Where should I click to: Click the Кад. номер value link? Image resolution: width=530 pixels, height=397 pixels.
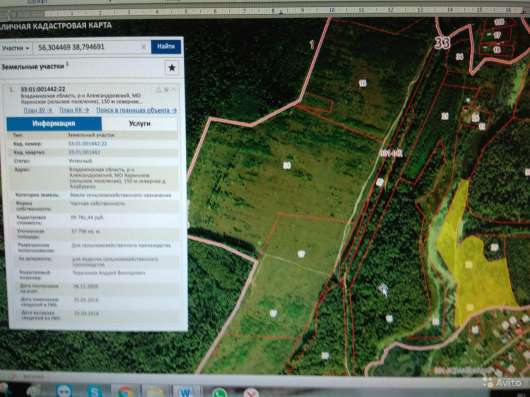88,144
